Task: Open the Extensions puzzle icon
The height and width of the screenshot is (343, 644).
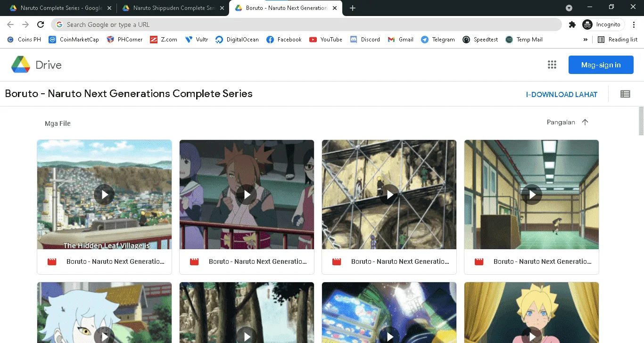Action: (x=572, y=24)
